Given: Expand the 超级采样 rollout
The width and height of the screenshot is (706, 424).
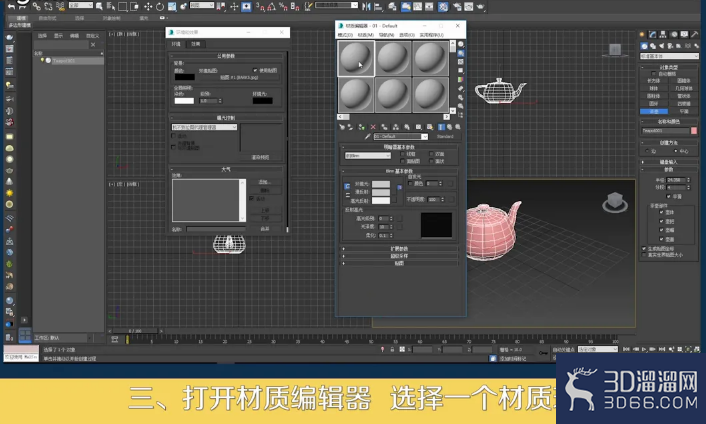Looking at the screenshot, I should pyautogui.click(x=399, y=256).
